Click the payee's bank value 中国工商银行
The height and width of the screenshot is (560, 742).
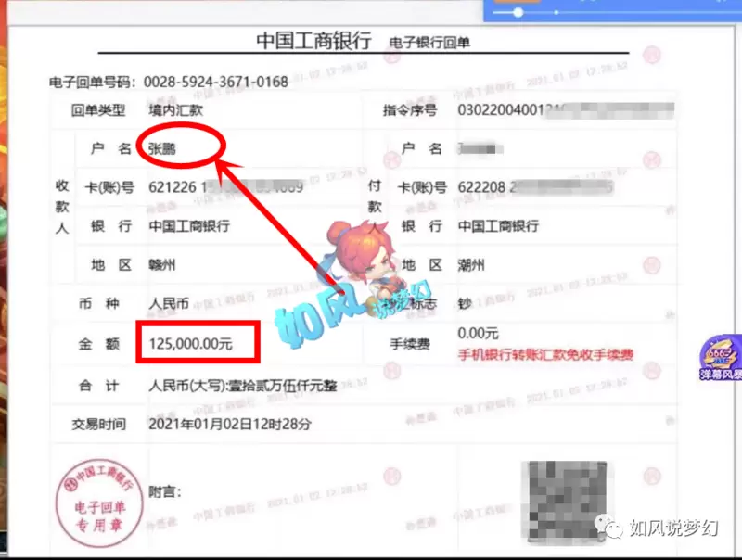[189, 226]
